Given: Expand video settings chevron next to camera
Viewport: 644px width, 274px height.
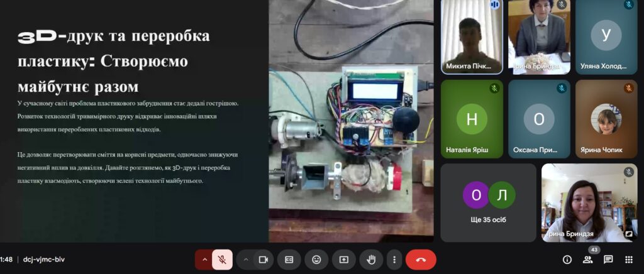Looking at the screenshot, I should [246, 259].
